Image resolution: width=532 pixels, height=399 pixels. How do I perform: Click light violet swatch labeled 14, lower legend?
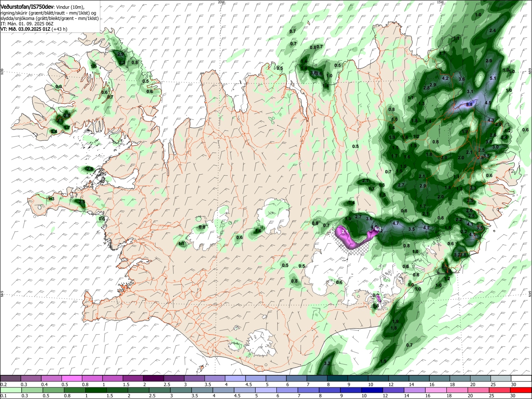(x=414, y=390)
